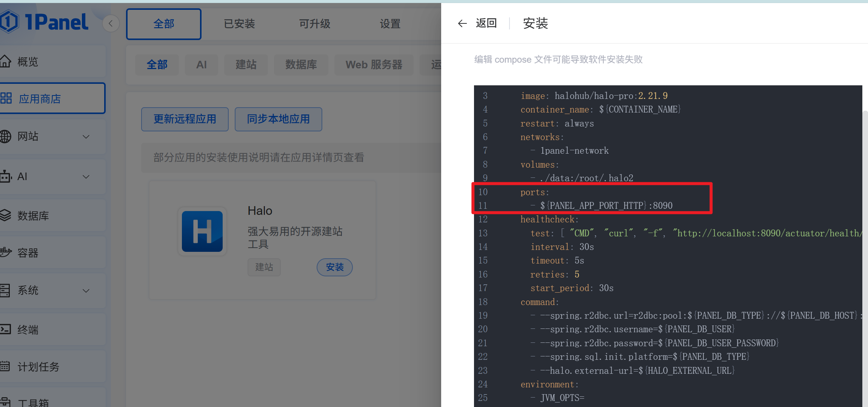
Task: Click the back arrow next to 返回
Action: point(462,24)
